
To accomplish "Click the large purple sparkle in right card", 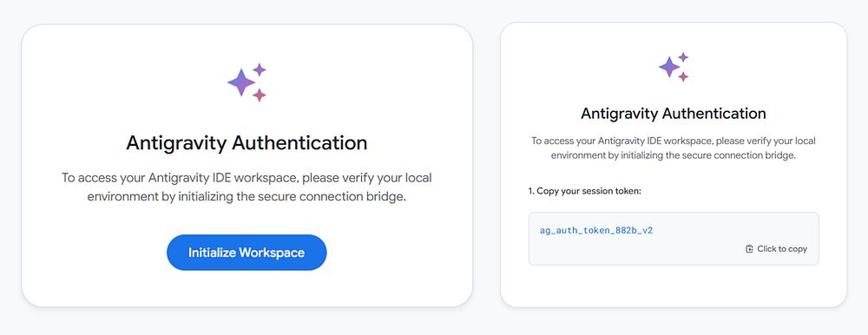I will click(x=668, y=67).
